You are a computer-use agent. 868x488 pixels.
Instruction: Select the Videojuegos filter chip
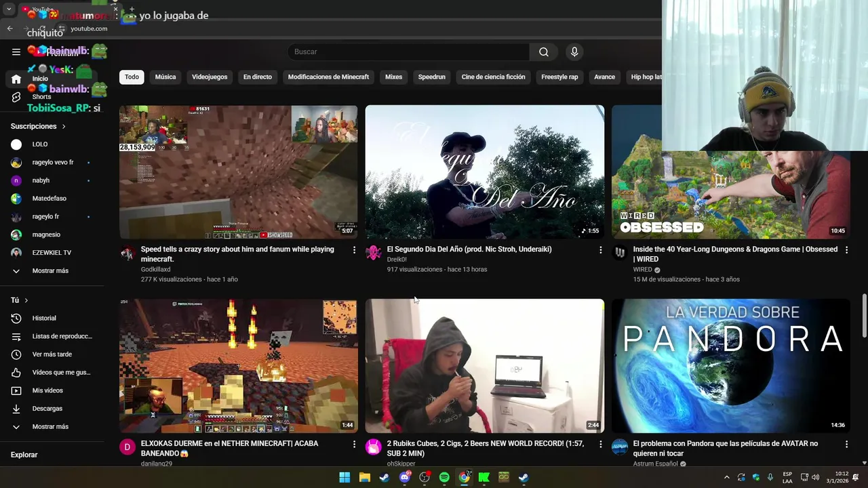coord(210,77)
